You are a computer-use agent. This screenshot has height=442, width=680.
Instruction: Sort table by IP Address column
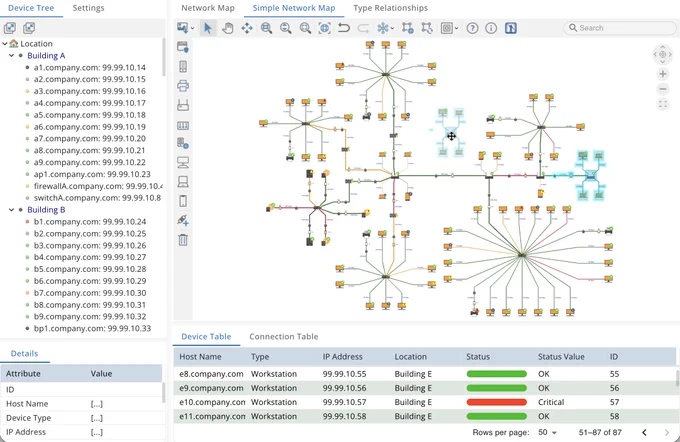(x=343, y=357)
